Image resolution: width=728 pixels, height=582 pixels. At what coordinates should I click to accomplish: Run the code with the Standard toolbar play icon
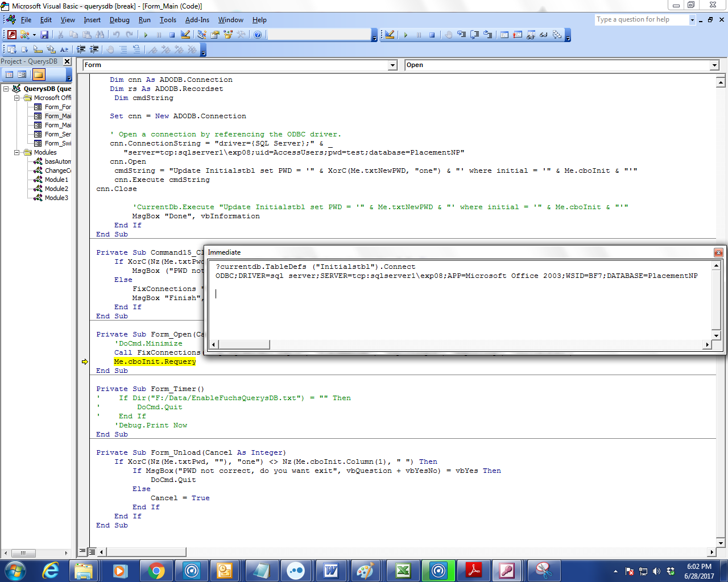[146, 35]
